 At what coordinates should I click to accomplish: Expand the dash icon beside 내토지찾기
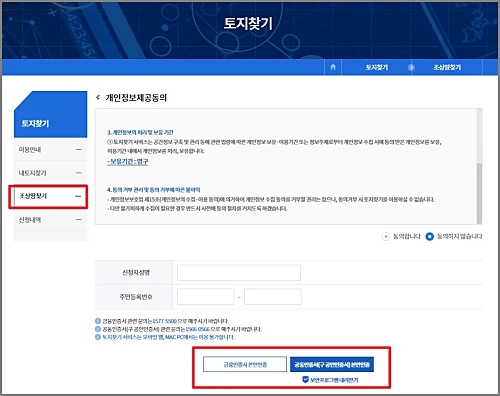click(x=78, y=173)
